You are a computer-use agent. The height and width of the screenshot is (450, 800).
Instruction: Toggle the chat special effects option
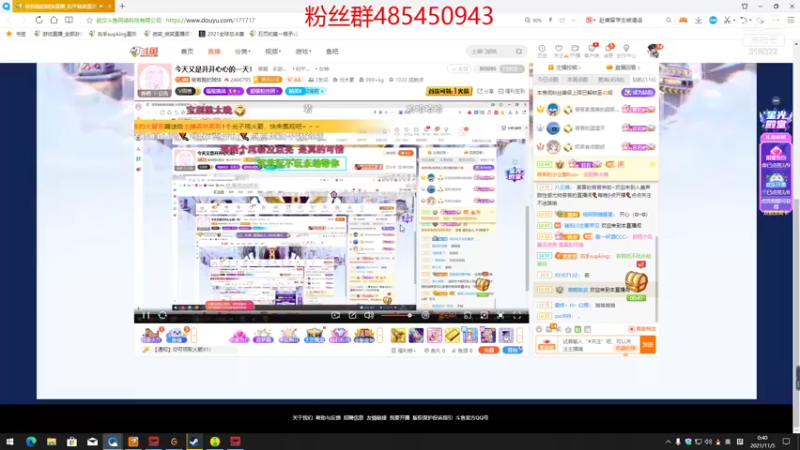pos(642,329)
